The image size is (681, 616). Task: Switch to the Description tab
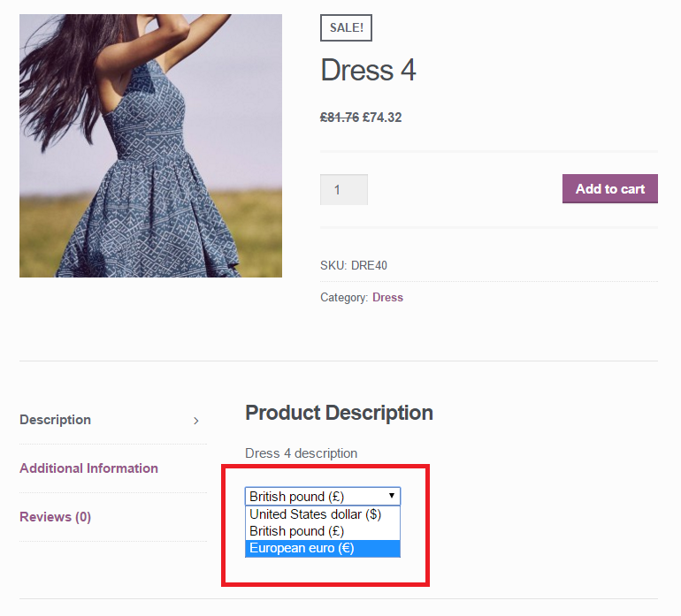pos(55,420)
